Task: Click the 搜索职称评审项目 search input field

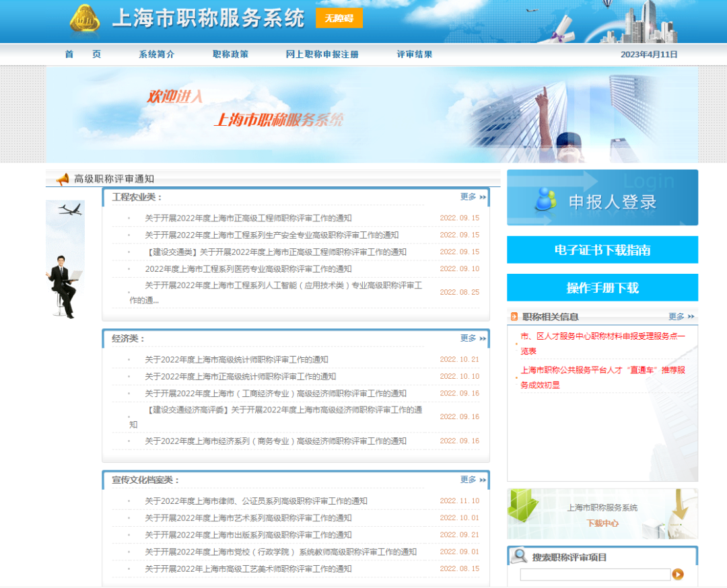Action: 594,575
